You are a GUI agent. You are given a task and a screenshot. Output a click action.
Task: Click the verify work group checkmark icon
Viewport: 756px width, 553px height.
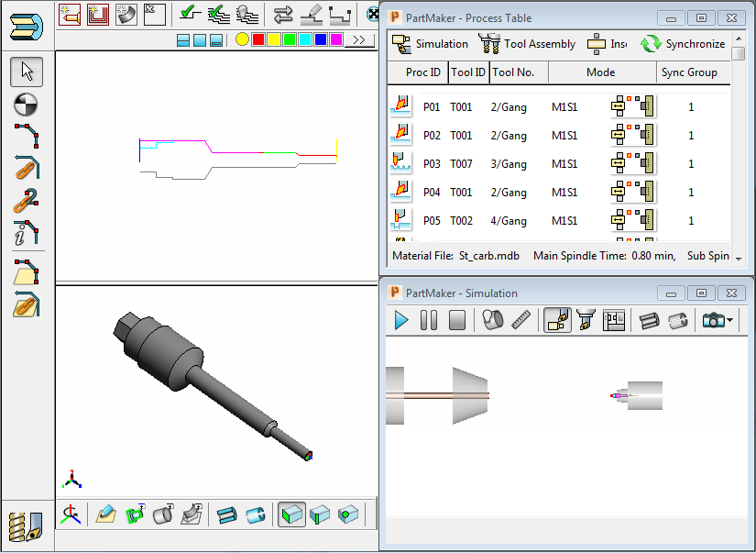(190, 15)
